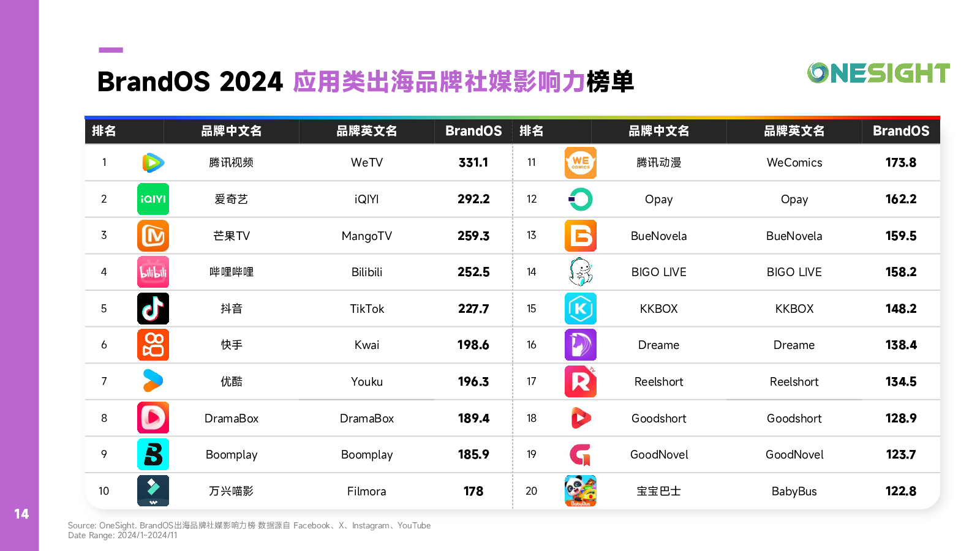Screen dimensions: 980x551
Task: Click the orange BueNovela app icon
Action: [581, 236]
